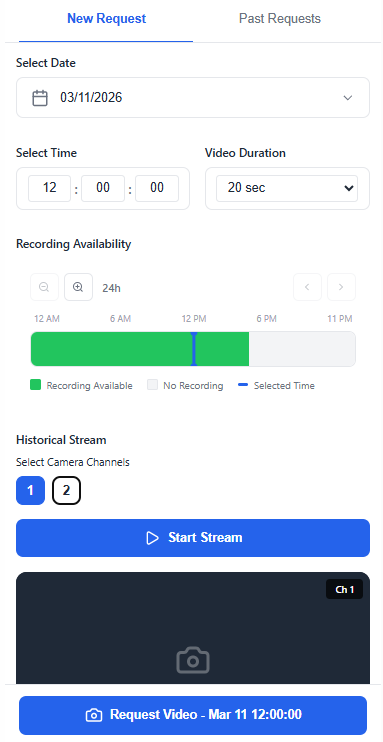This screenshot has height=742, width=383.
Task: Open the 03/11/2026 date picker
Action: (193, 97)
